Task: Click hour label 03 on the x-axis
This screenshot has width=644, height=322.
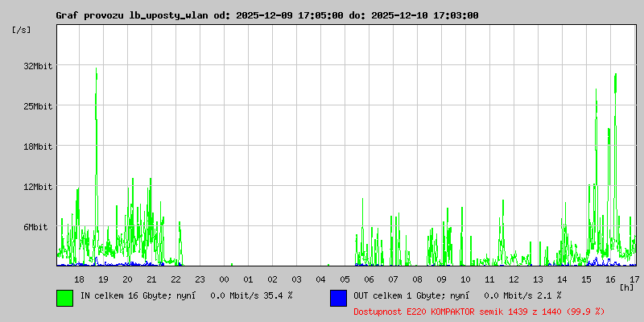Action: coord(296,279)
